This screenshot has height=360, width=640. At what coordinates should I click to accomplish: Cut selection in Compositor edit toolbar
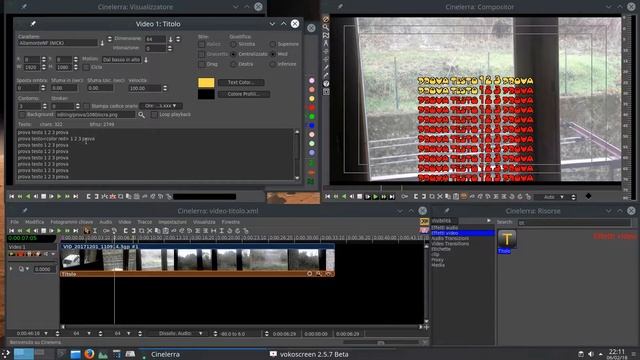pyautogui.click(x=440, y=197)
